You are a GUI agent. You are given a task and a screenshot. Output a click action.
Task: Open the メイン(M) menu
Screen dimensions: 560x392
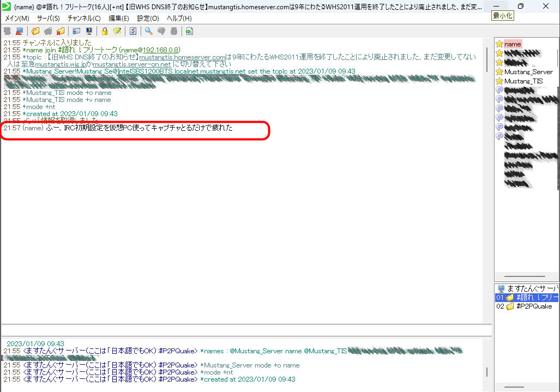coord(17,18)
